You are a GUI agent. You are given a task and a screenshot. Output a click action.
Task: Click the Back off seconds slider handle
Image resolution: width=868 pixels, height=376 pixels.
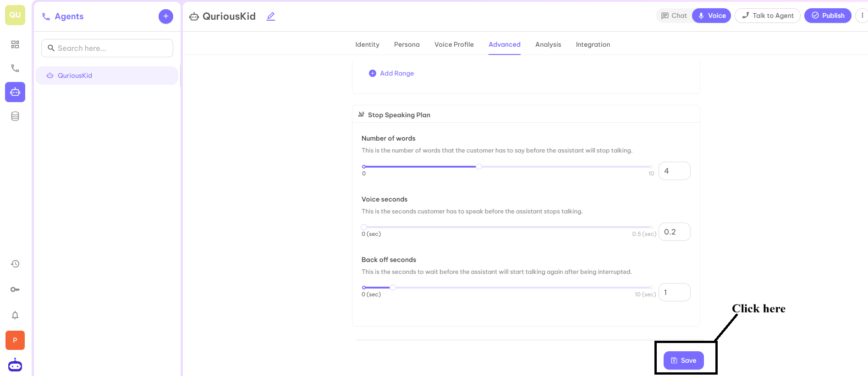coord(393,288)
